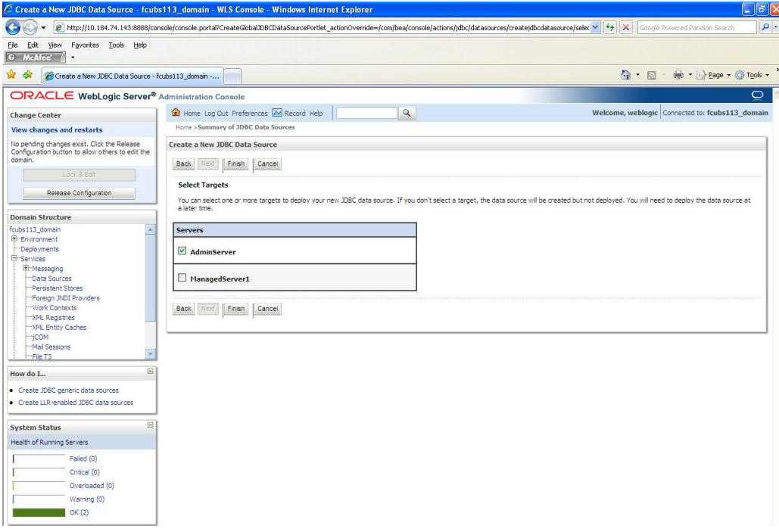Go back with the browser Back arrow
Viewport: 779px width, 532px height.
click(x=13, y=27)
